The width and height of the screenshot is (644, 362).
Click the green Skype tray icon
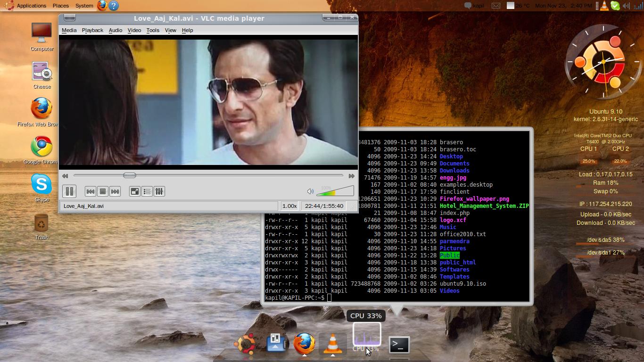(615, 6)
